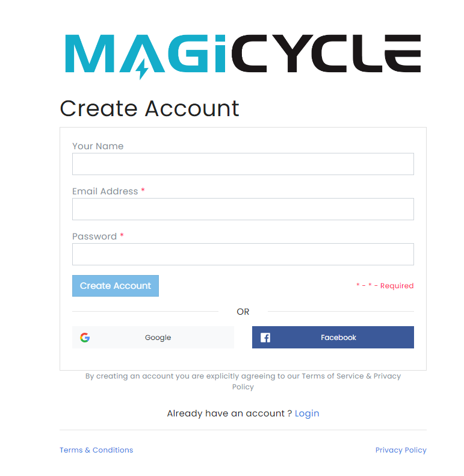This screenshot has width=464, height=476.
Task: Submit with the blue Create Account button
Action: tap(116, 286)
